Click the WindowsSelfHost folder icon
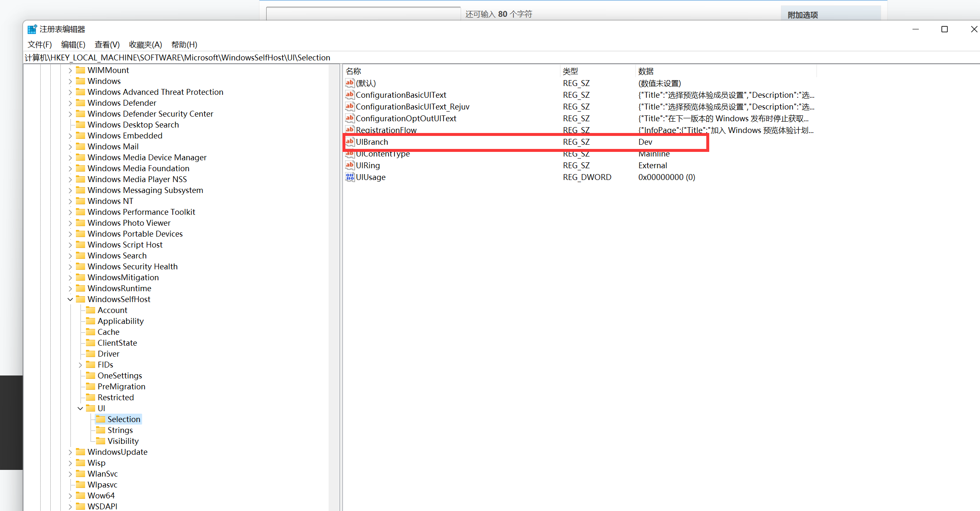The height and width of the screenshot is (511, 980). [x=81, y=299]
